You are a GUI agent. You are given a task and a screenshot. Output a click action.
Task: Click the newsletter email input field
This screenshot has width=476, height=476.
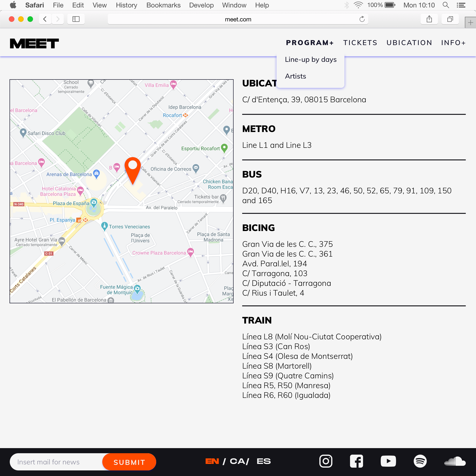[57, 462]
